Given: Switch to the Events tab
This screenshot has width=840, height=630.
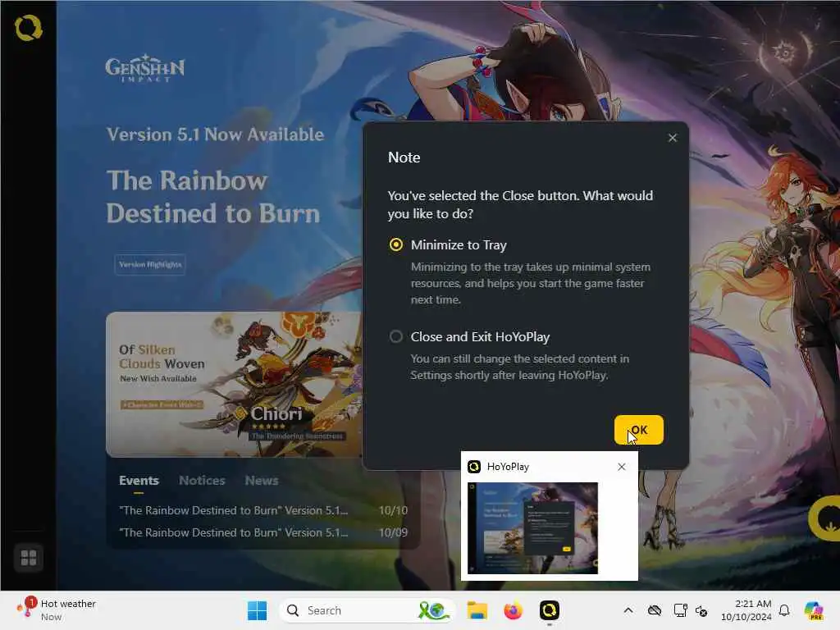Looking at the screenshot, I should pyautogui.click(x=139, y=481).
